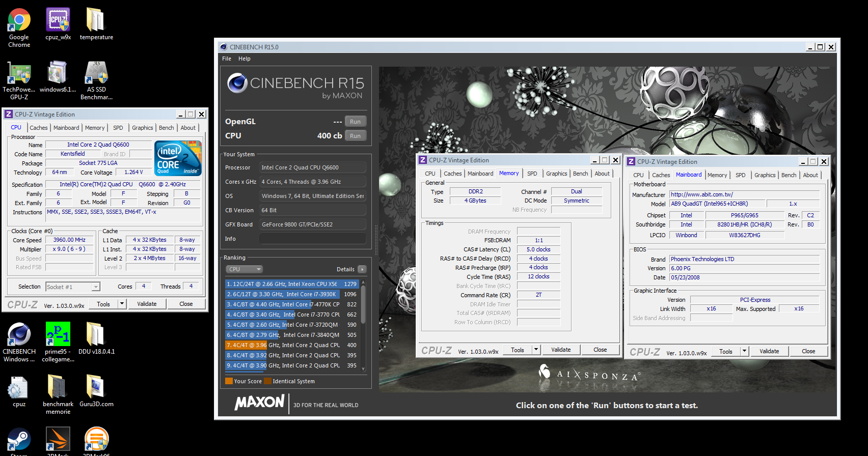The image size is (868, 456).
Task: Launch 3DMark desktop shortcut
Action: coord(58,441)
